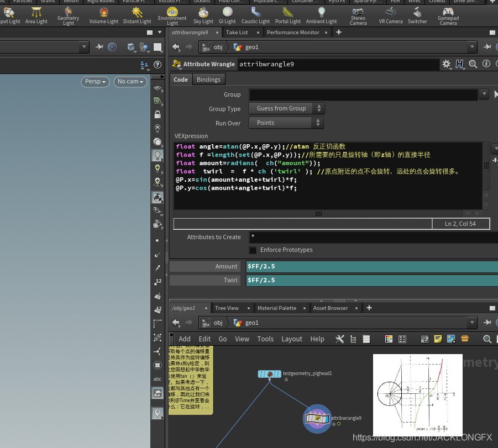Toggle pin on the viewport pane
The image size is (498, 448).
99,47
